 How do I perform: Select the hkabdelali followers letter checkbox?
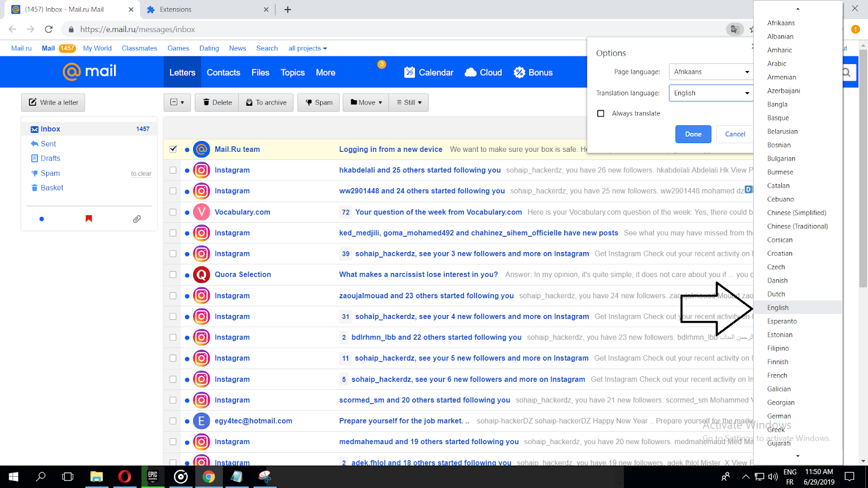173,170
